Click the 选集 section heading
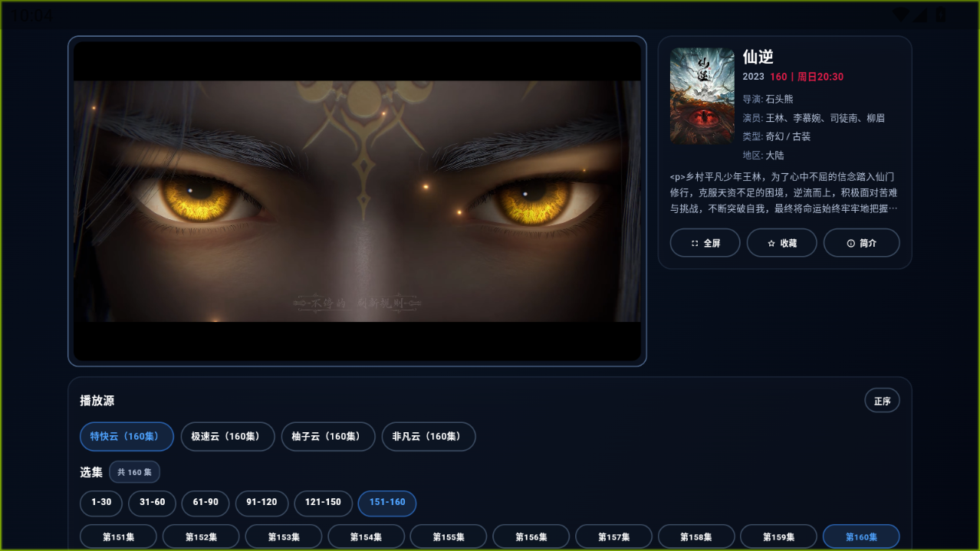The width and height of the screenshot is (980, 551). (x=91, y=472)
